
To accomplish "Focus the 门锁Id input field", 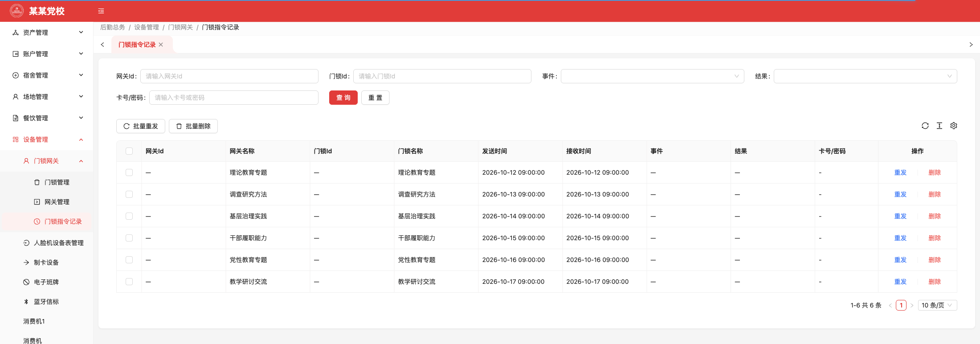I will [x=442, y=76].
